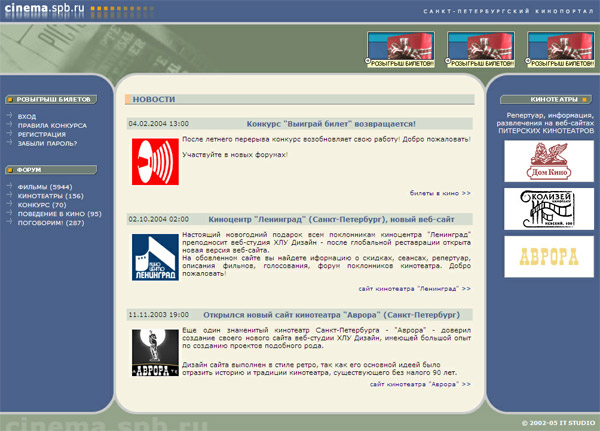Click the ПИТЕРСКИХ КИНОТЕАТРОВ description text
Screen dimensions: 600x431
point(546,131)
